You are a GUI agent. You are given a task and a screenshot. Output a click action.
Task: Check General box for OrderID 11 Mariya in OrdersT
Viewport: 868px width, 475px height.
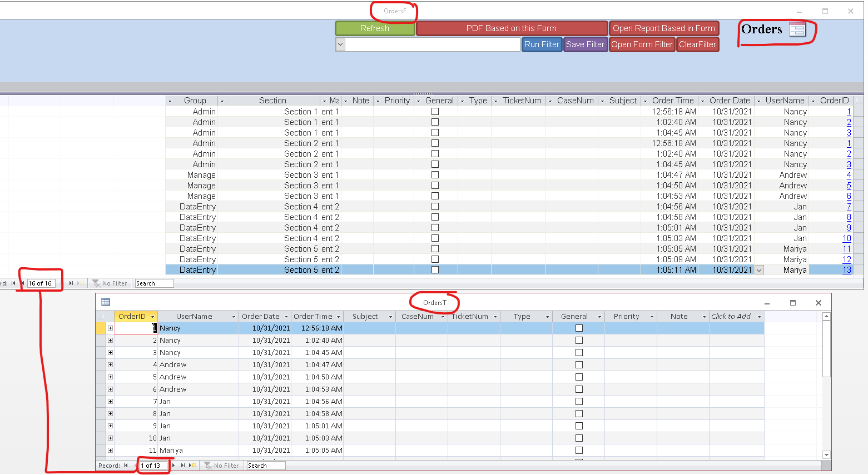tap(579, 451)
